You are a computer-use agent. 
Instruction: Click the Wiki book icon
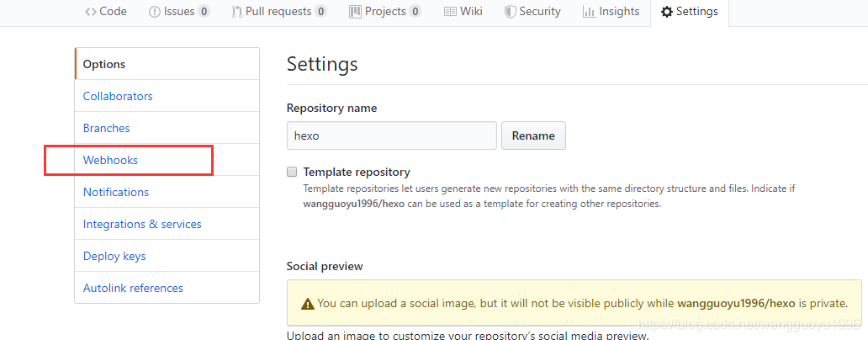(x=450, y=12)
